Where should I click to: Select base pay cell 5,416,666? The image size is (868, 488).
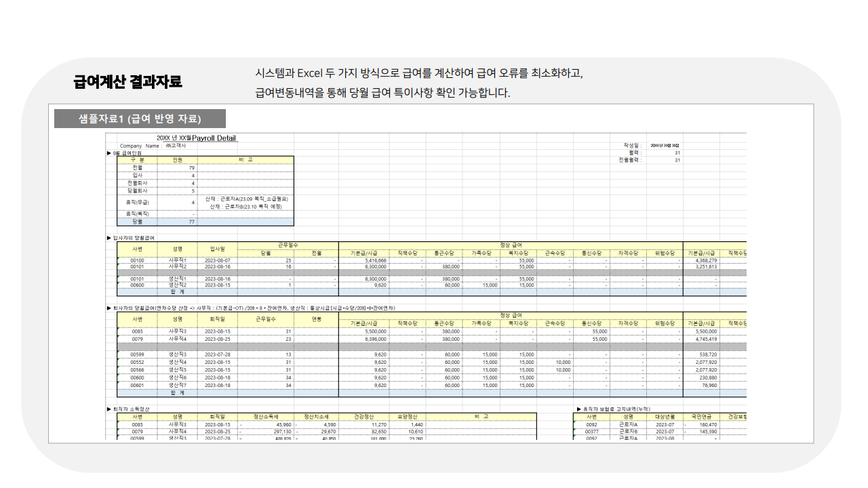coord(375,260)
